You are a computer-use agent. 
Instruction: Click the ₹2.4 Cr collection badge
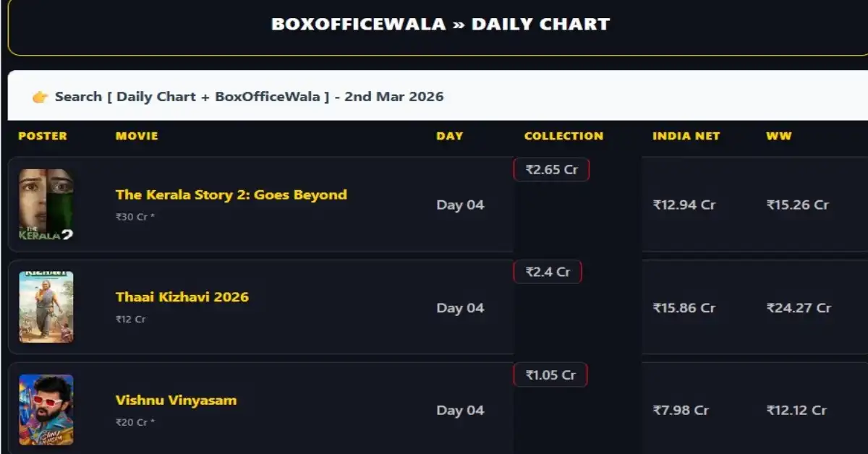pos(546,271)
